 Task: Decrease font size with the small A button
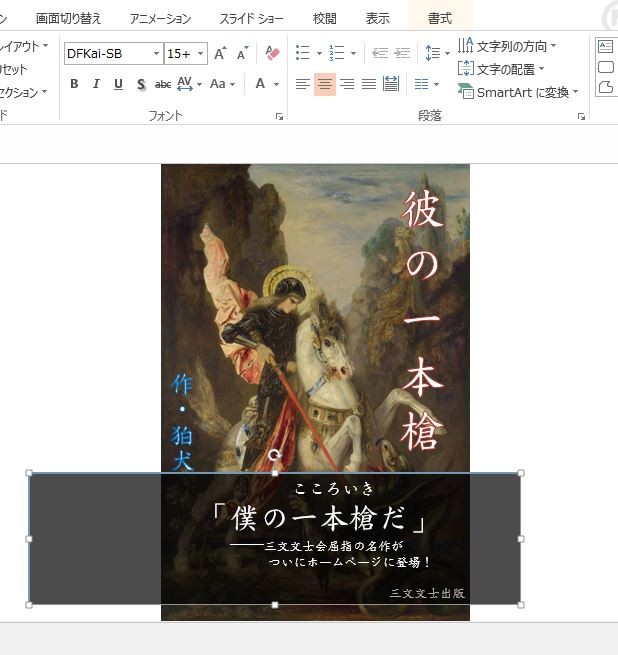[242, 53]
